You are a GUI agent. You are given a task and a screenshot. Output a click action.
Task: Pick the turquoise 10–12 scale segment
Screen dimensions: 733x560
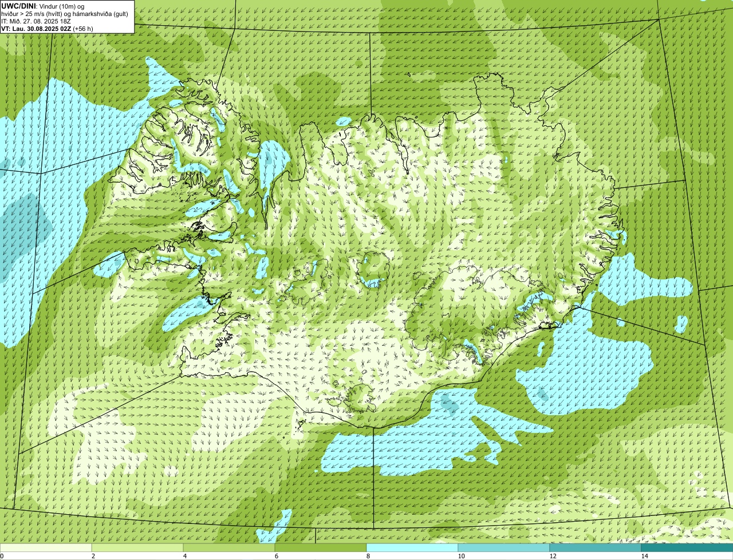click(x=504, y=548)
